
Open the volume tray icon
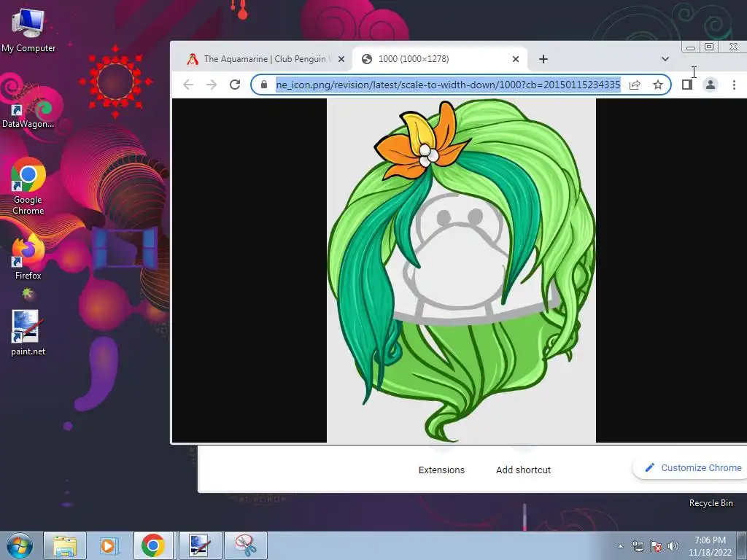[673, 547]
